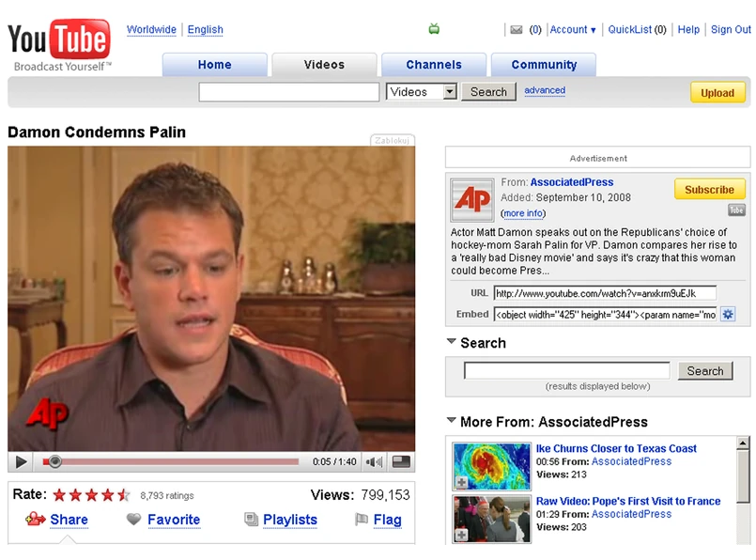
Task: Click the play button on video player
Action: pyautogui.click(x=21, y=462)
